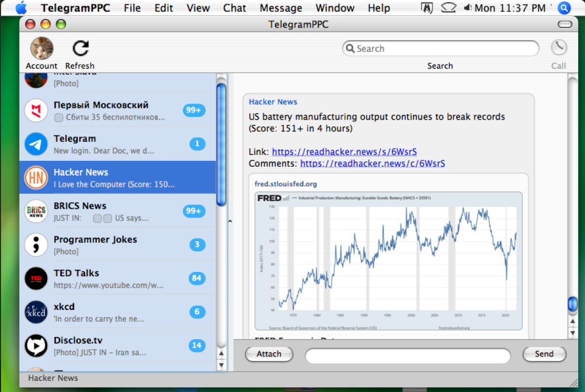Click the Attach button

[x=269, y=354]
